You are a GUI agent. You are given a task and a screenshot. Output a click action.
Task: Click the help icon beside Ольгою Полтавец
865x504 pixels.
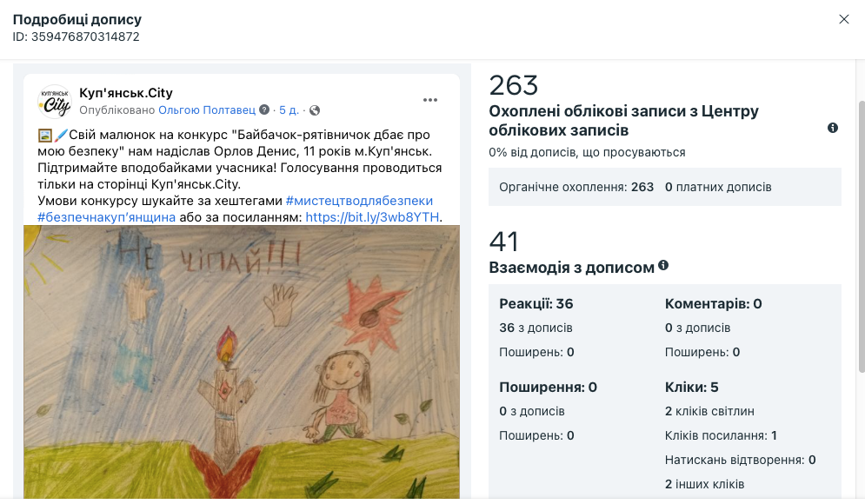coord(264,109)
